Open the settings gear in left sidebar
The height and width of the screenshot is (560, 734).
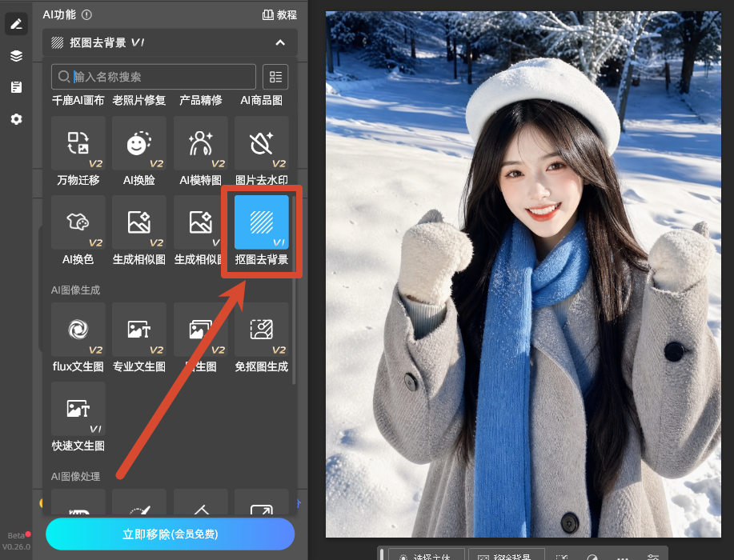click(x=16, y=119)
